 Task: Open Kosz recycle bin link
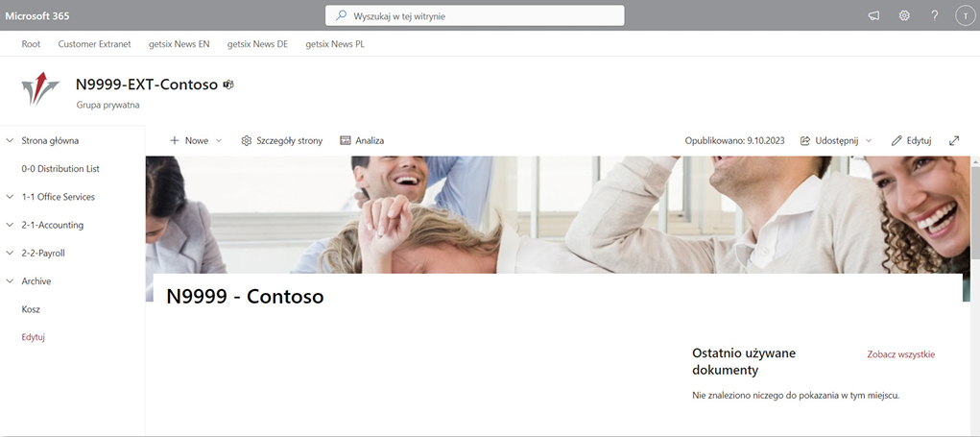click(31, 309)
